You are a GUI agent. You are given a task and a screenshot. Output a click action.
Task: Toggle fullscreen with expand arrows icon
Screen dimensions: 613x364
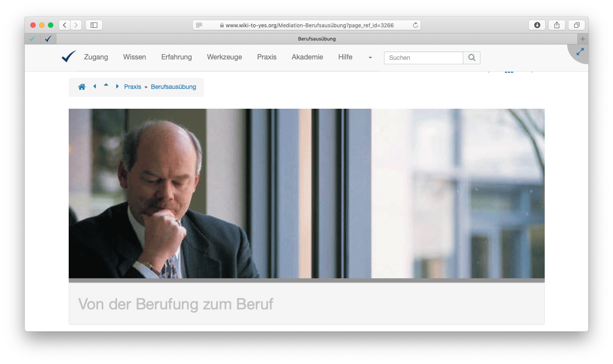point(580,52)
